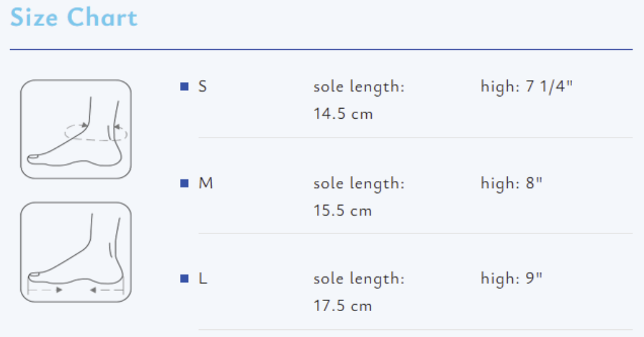The height and width of the screenshot is (337, 644).
Task: Click the Size Chart heading
Action: [74, 17]
